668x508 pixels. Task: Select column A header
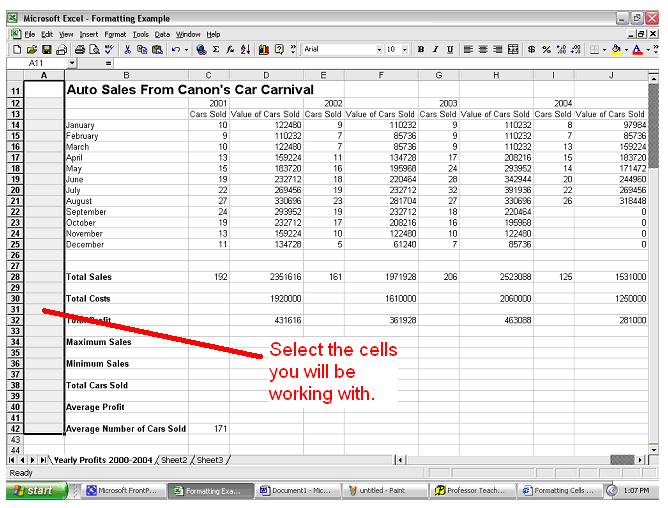(x=43, y=76)
